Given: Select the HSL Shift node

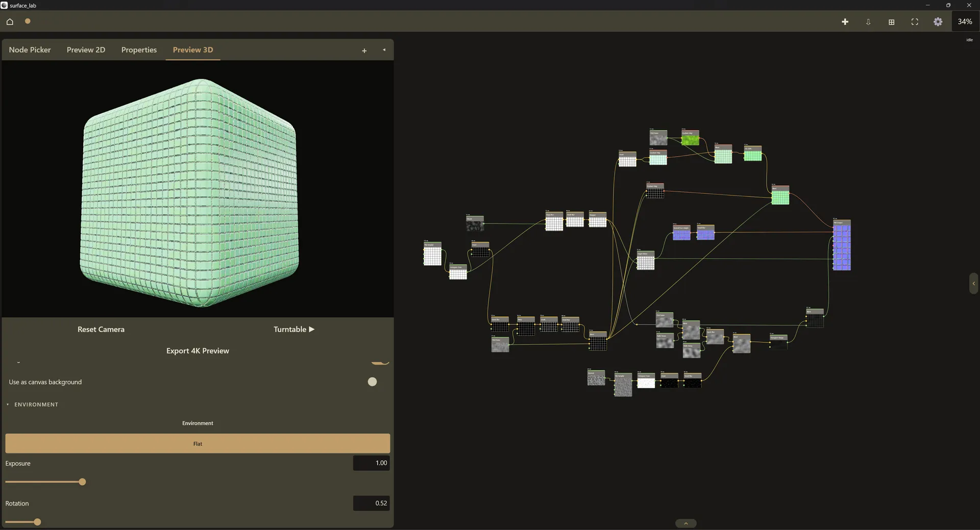Looking at the screenshot, I should pos(752,154).
